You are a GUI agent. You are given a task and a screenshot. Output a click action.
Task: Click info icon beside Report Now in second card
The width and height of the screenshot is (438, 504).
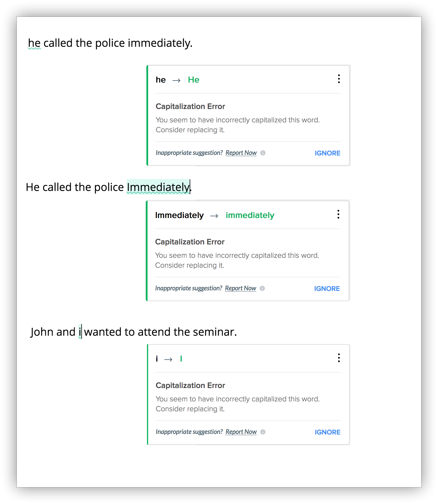pos(262,288)
